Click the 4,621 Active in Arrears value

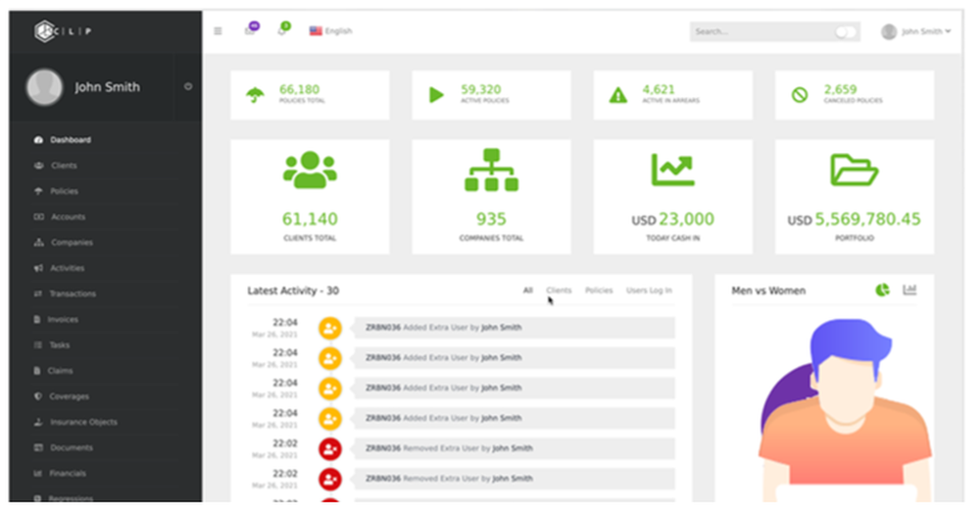tap(659, 89)
